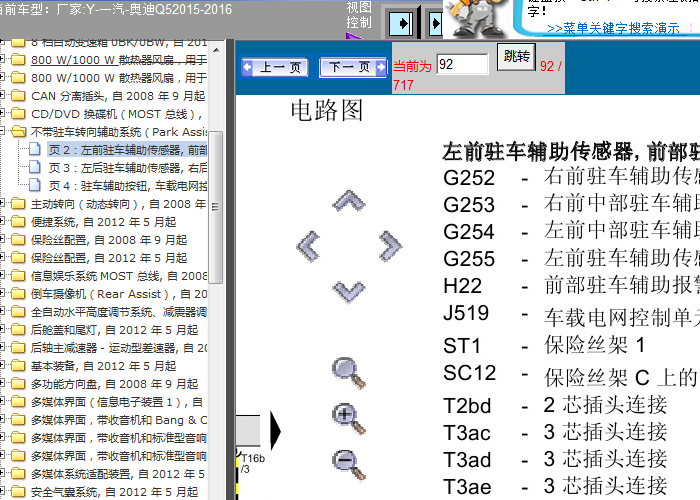Click the document icon of 页 3 row

pos(35,167)
